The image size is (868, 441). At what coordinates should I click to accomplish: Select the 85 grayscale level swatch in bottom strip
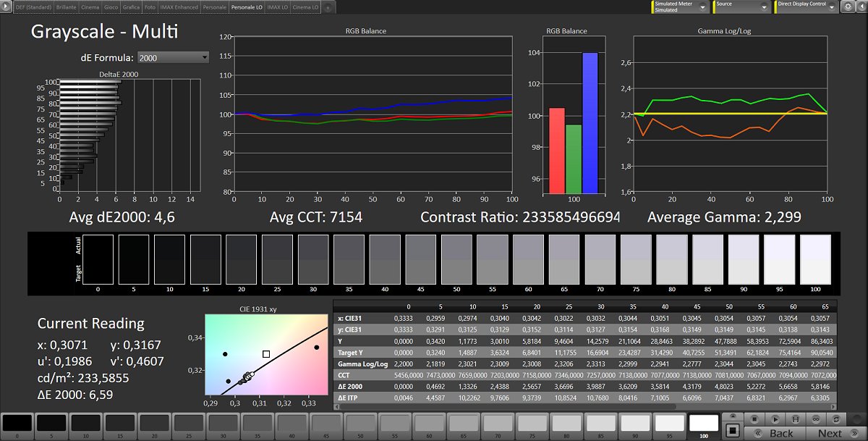click(600, 425)
